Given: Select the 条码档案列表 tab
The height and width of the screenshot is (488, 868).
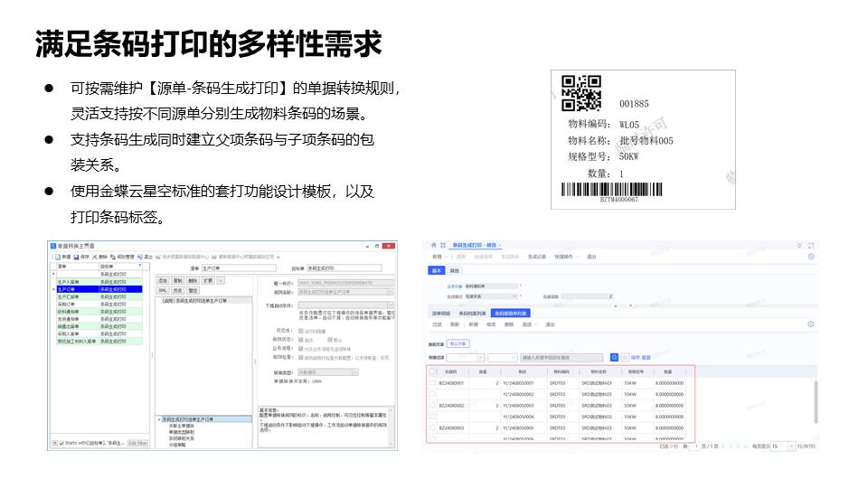Looking at the screenshot, I should pyautogui.click(x=471, y=313).
